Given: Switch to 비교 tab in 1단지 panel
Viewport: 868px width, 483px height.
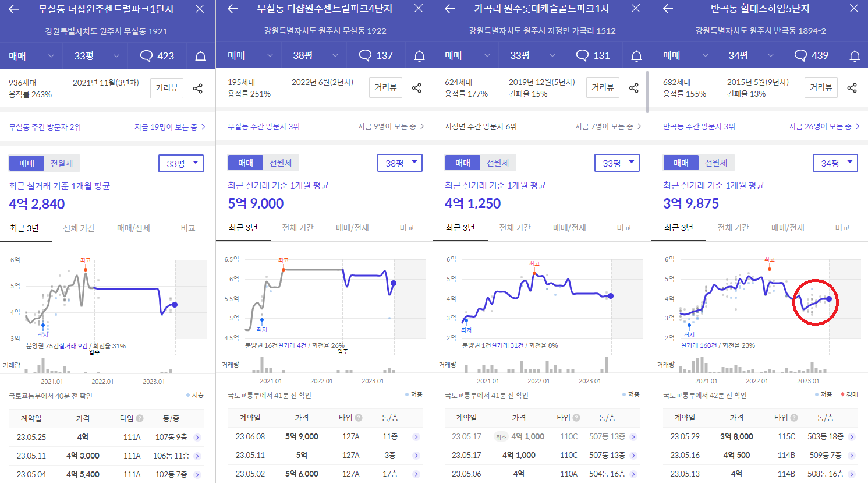Looking at the screenshot, I should pyautogui.click(x=188, y=228).
